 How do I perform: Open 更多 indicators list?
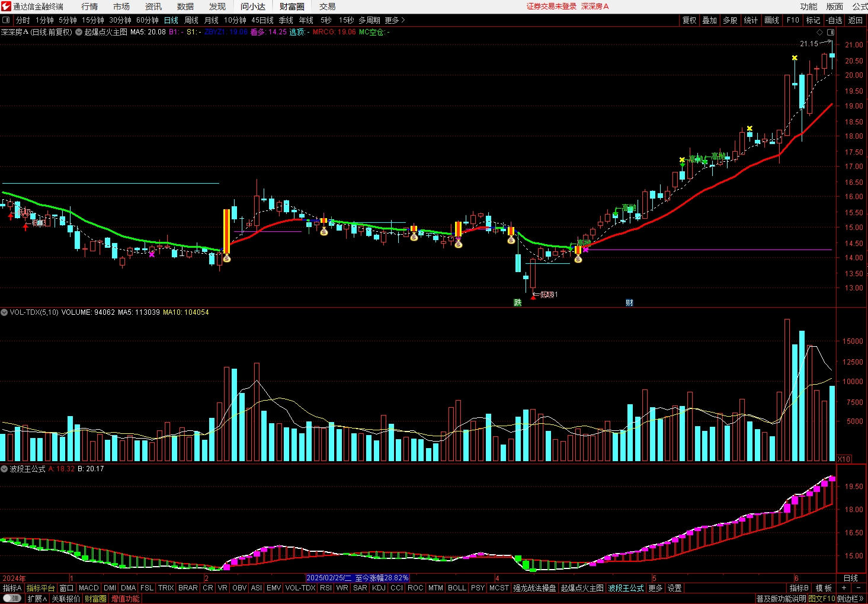pyautogui.click(x=655, y=588)
